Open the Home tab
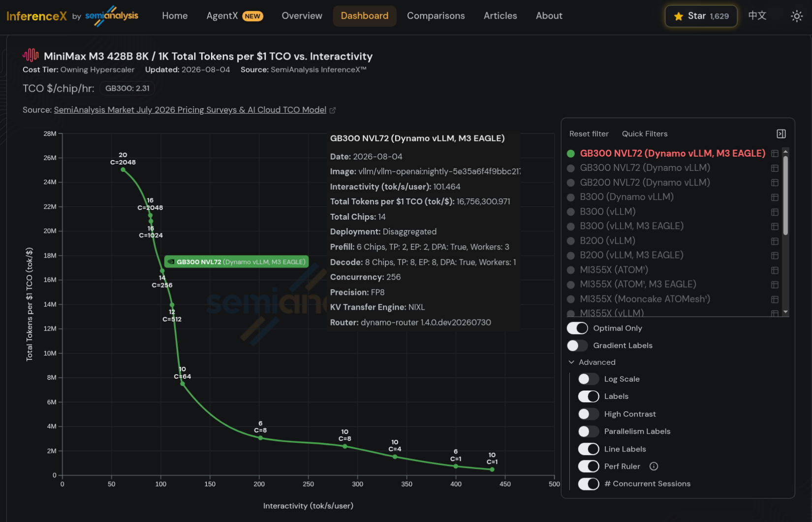 point(175,16)
